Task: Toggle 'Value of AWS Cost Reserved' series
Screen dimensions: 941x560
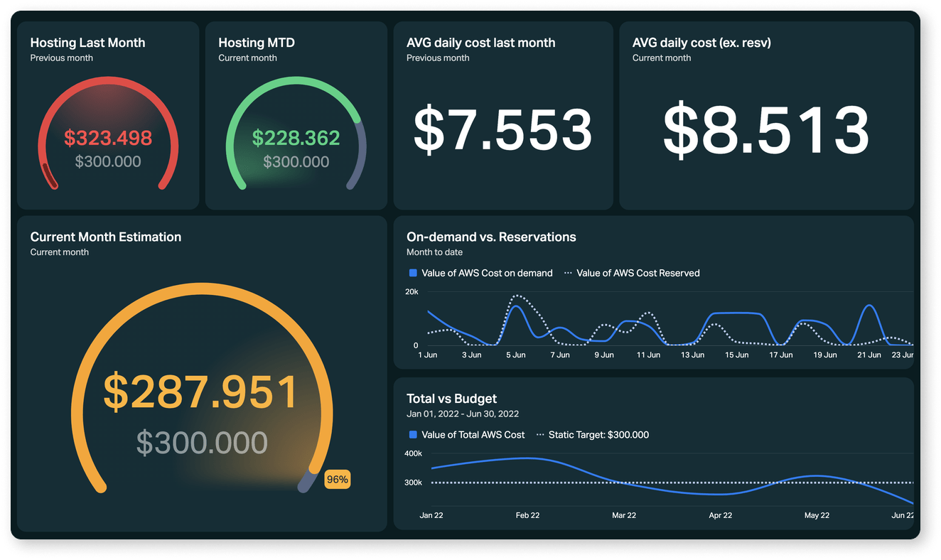Action: click(638, 273)
